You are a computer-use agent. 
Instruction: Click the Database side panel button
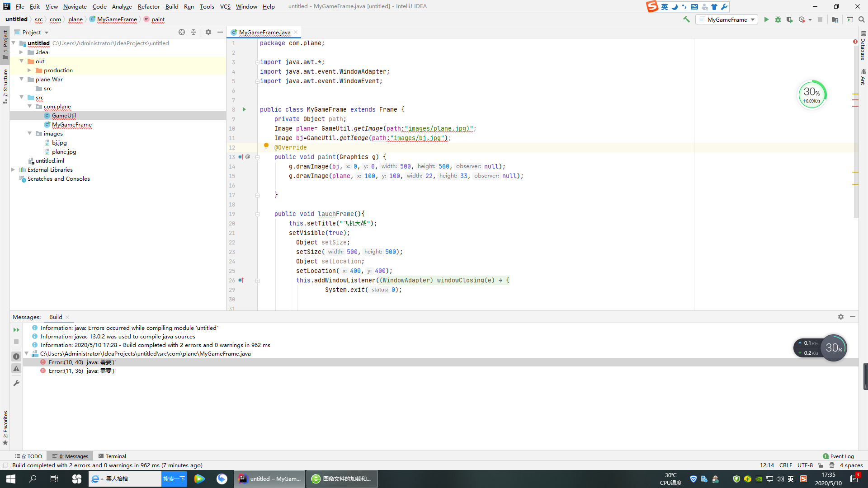click(863, 46)
